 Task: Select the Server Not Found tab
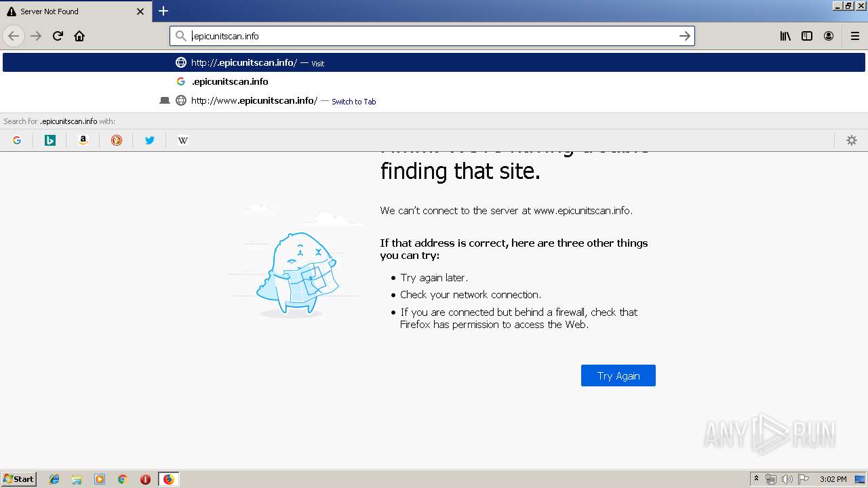point(75,12)
